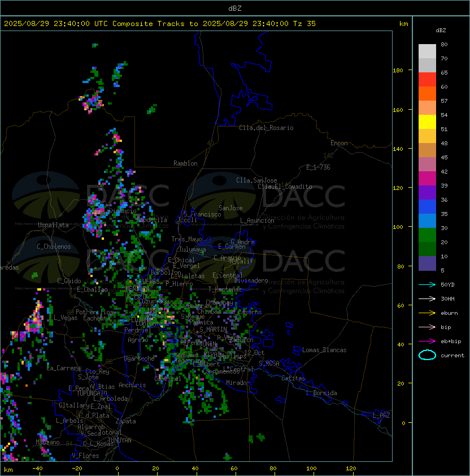Click the eburn legend label

tap(449, 313)
